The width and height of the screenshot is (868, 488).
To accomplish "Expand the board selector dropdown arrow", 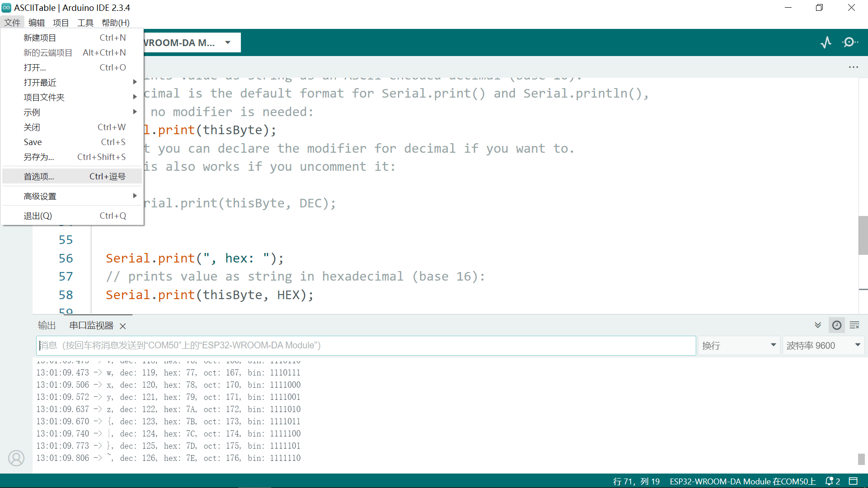I will pos(228,42).
